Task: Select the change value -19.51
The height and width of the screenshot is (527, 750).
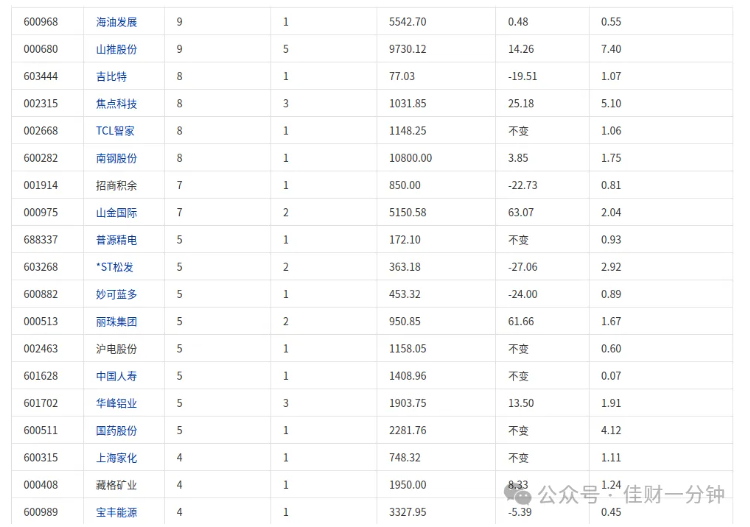Action: click(x=522, y=77)
